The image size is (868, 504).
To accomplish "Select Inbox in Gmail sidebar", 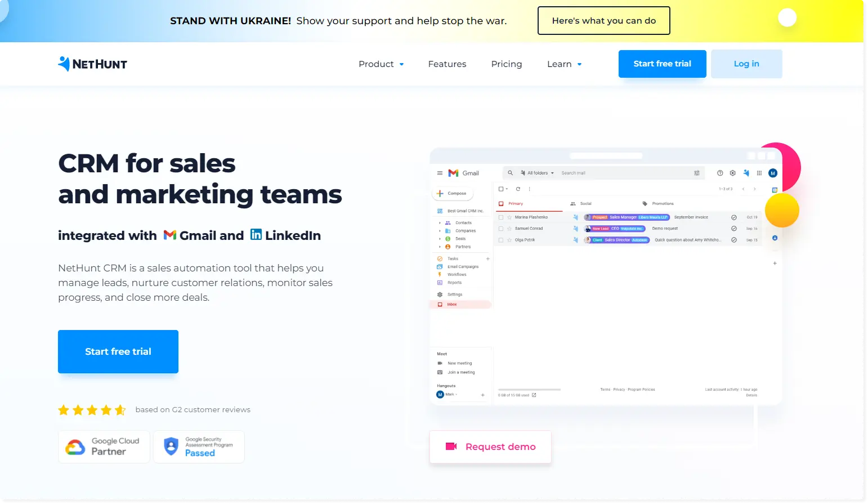I will [x=460, y=305].
